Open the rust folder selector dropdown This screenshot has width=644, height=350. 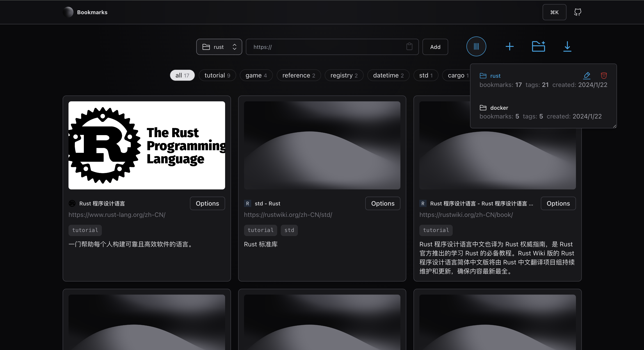[x=219, y=47]
